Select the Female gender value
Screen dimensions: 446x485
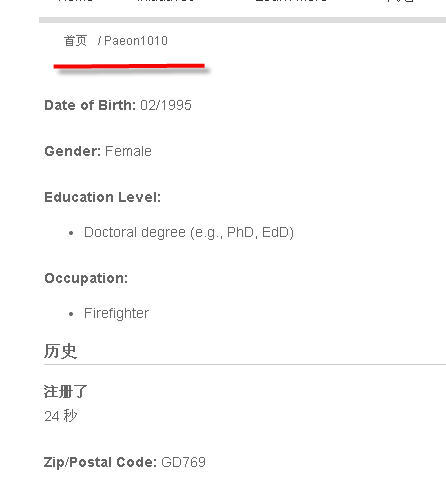(128, 151)
